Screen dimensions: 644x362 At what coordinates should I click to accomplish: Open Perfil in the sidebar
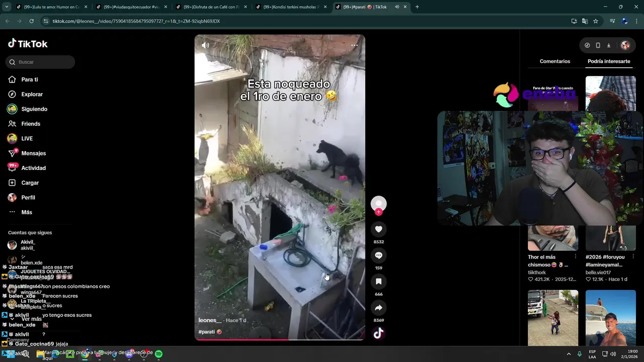(22, 198)
